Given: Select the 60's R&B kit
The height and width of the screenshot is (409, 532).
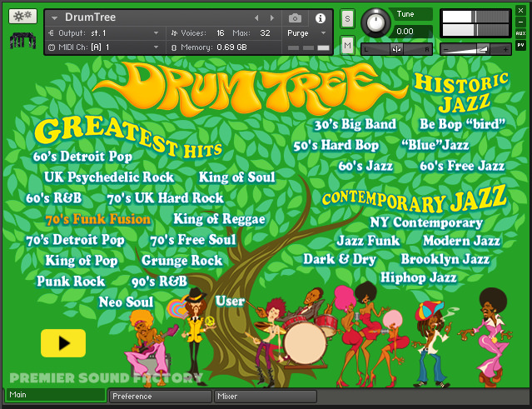Looking at the screenshot, I should click(x=53, y=198).
